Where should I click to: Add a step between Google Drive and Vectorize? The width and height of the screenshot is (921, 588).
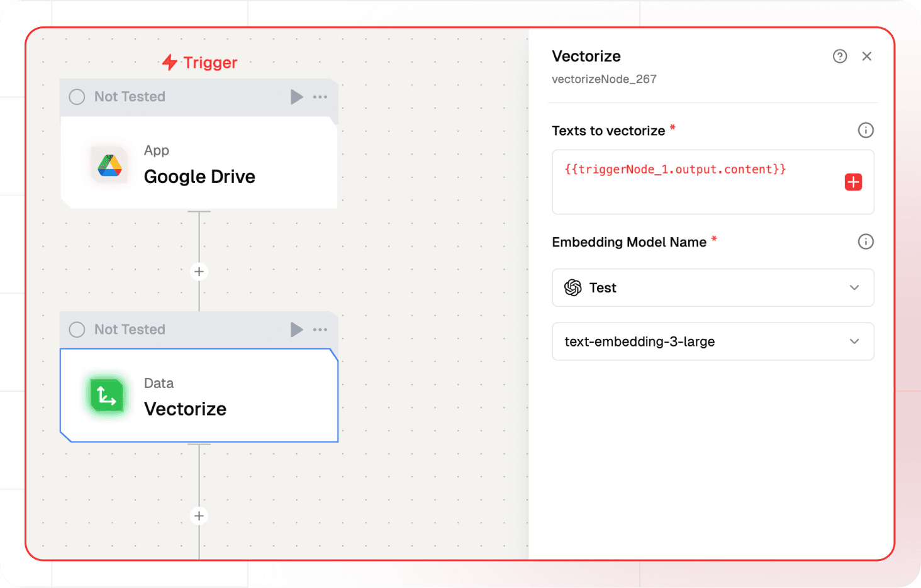pyautogui.click(x=199, y=272)
